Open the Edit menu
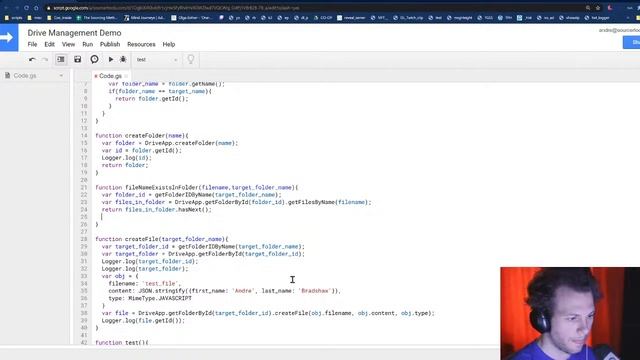The height and width of the screenshot is (360, 640). (49, 44)
